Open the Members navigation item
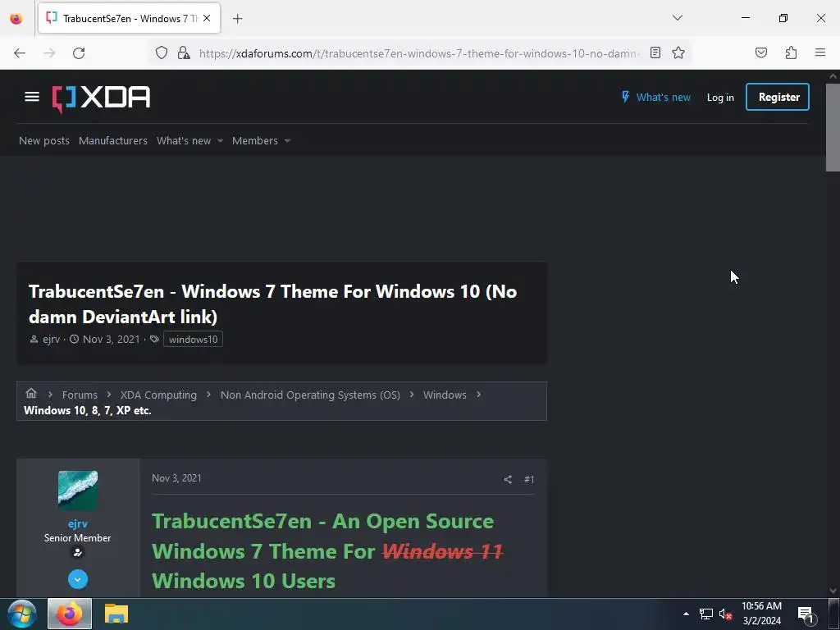840x630 pixels. click(x=255, y=140)
